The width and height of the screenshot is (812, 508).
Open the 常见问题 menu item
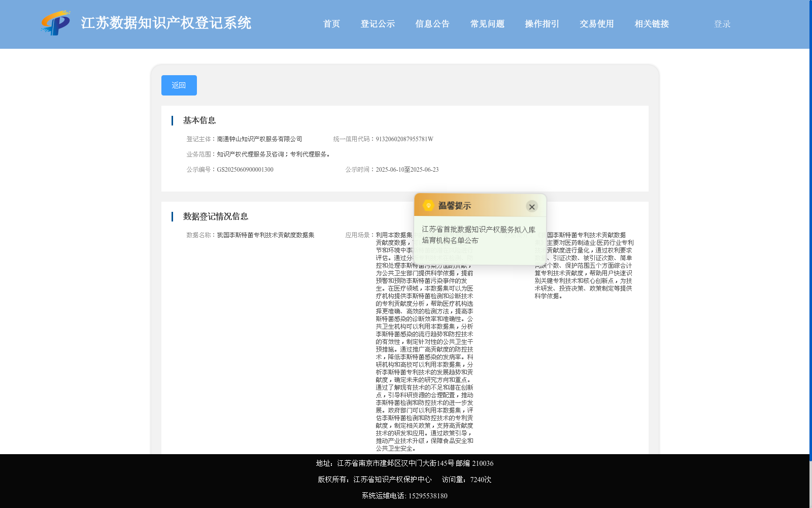[x=487, y=24]
